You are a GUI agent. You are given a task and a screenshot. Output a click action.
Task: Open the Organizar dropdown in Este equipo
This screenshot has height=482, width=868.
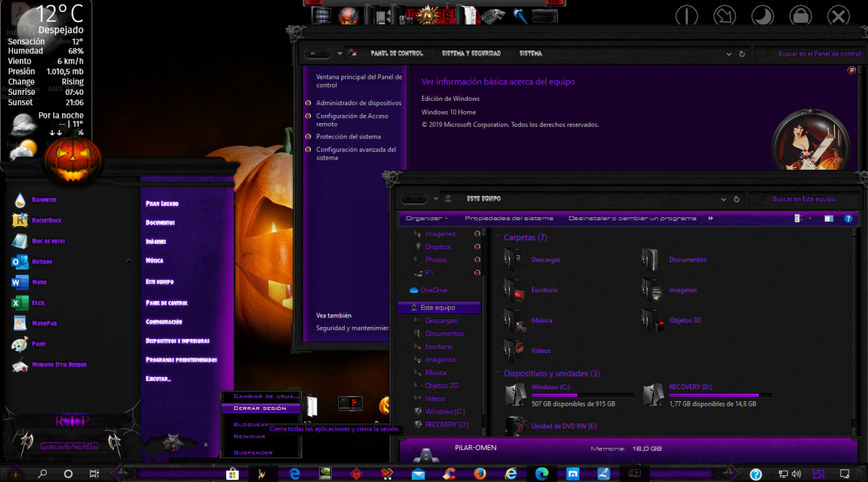tap(427, 219)
